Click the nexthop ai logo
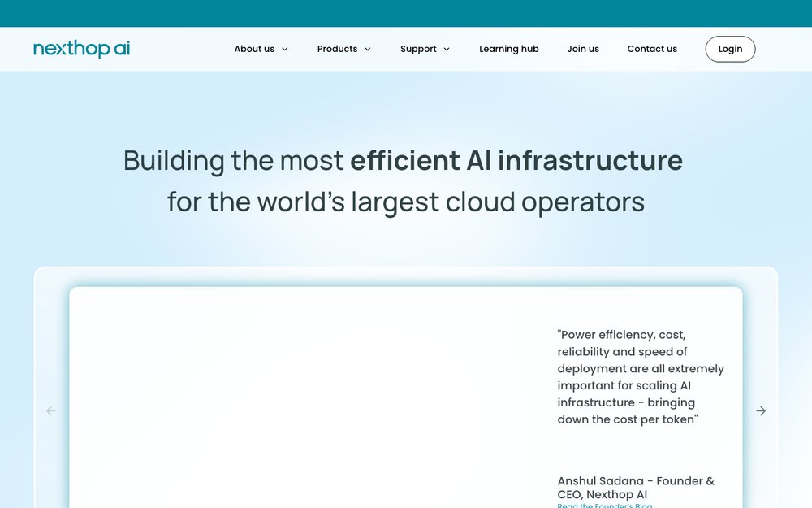 81,49
